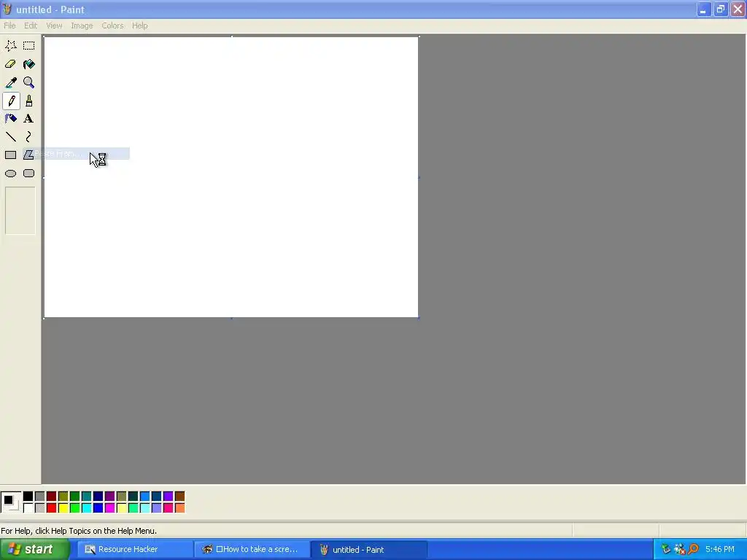This screenshot has height=560, width=747.
Task: Open the Help menu
Action: tap(139, 26)
